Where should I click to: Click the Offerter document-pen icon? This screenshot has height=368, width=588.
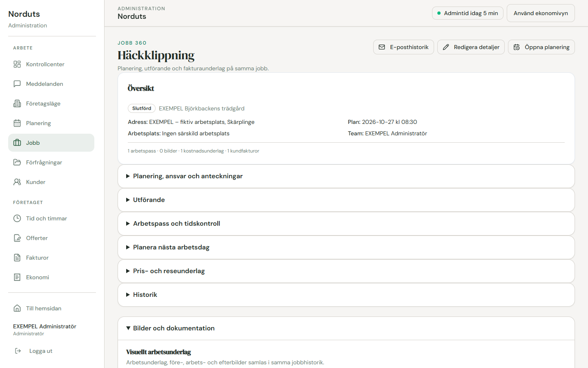(17, 238)
